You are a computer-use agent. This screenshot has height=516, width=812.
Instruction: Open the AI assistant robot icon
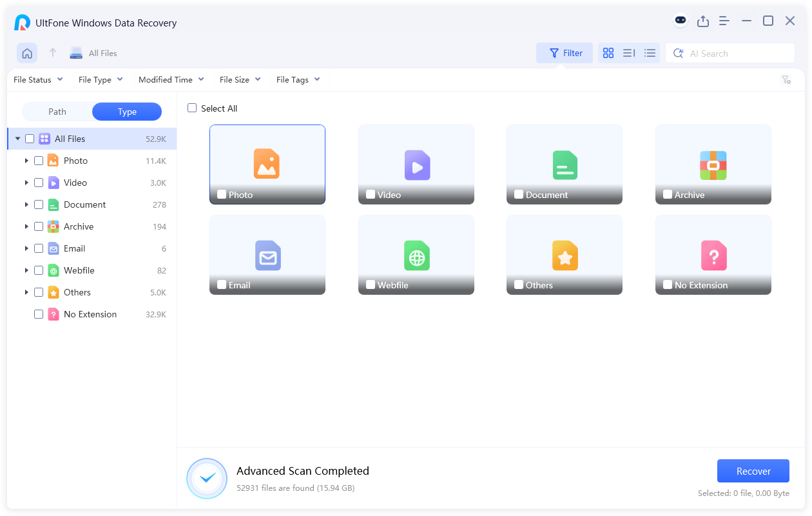click(681, 21)
